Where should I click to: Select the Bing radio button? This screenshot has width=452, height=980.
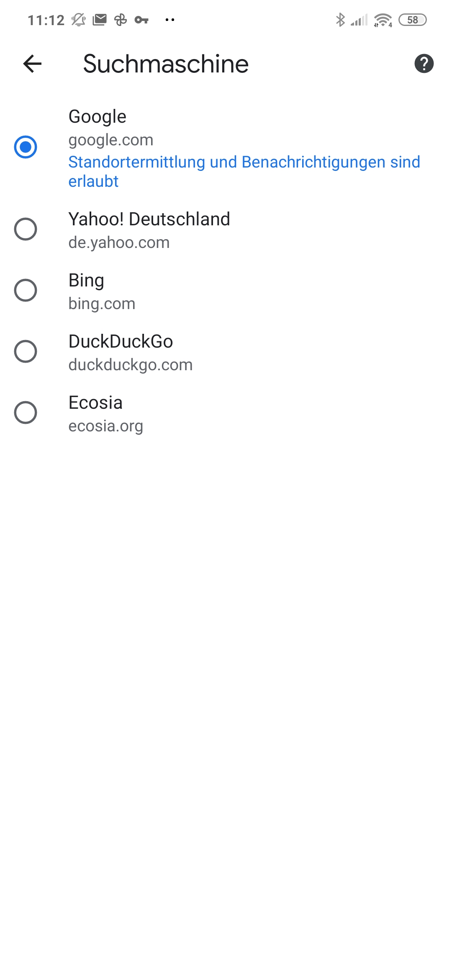click(26, 290)
